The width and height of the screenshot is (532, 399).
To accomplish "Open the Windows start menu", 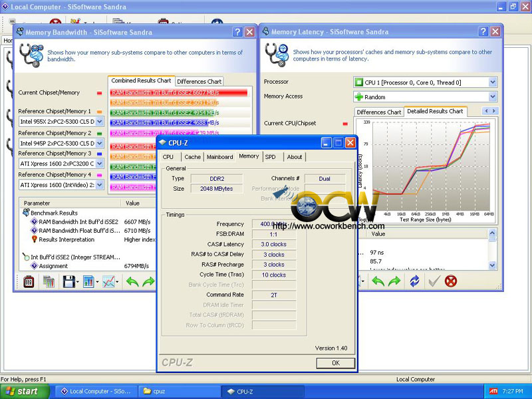I will click(x=25, y=391).
